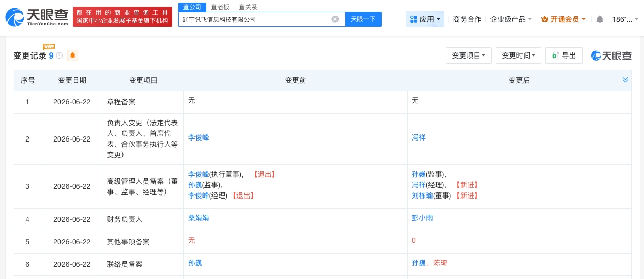Click the 负责人变更 item cell
The width and height of the screenshot is (644, 279).
[x=143, y=139]
